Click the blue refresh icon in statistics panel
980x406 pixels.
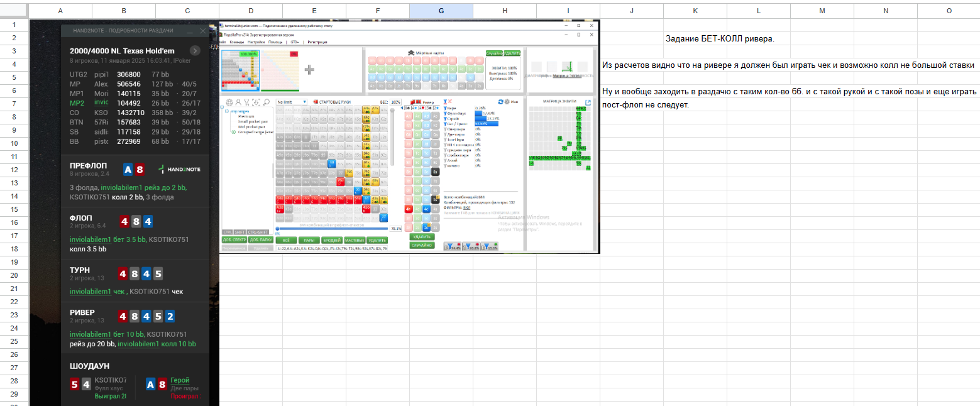[500, 102]
